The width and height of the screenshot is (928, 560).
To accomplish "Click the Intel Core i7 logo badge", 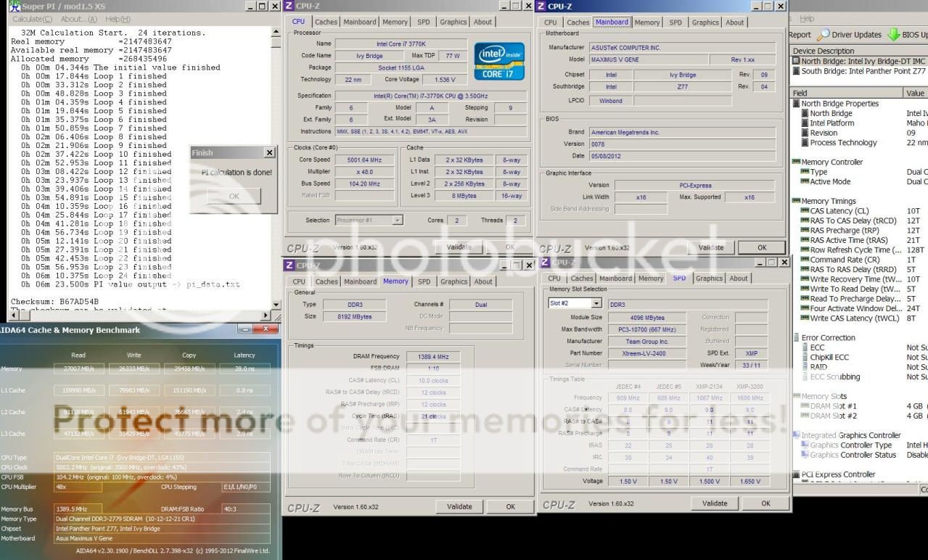I will [x=498, y=61].
